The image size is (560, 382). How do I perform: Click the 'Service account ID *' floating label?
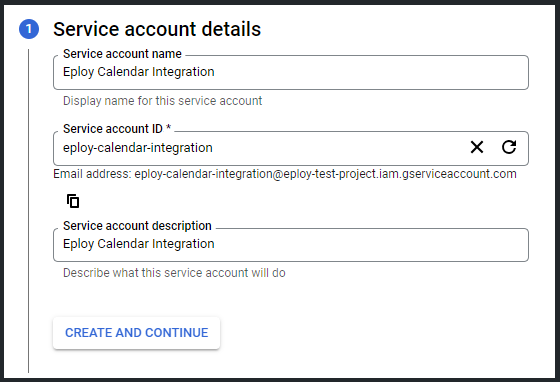point(117,129)
